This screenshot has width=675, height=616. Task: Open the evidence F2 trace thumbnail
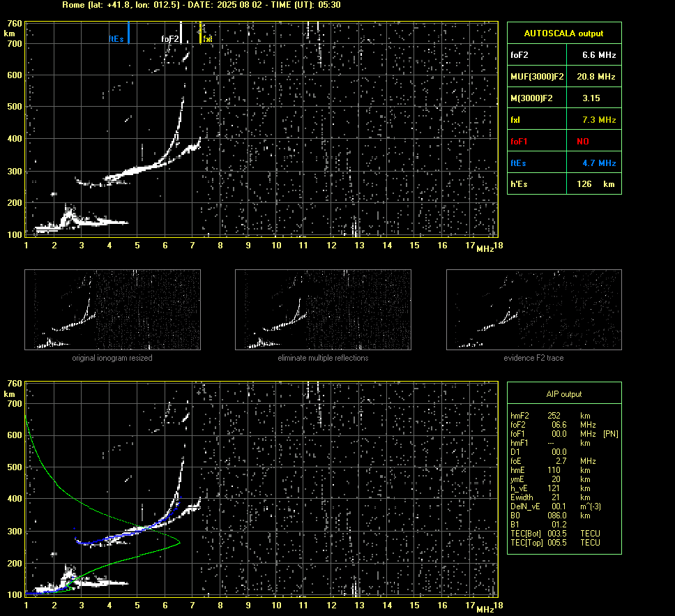[534, 310]
